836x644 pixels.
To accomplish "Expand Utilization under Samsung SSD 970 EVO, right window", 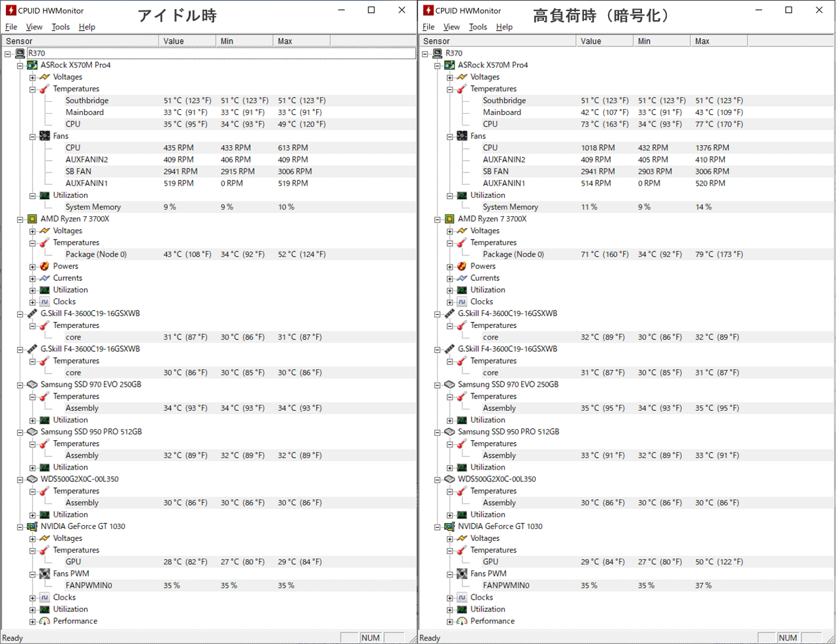I will [x=450, y=421].
